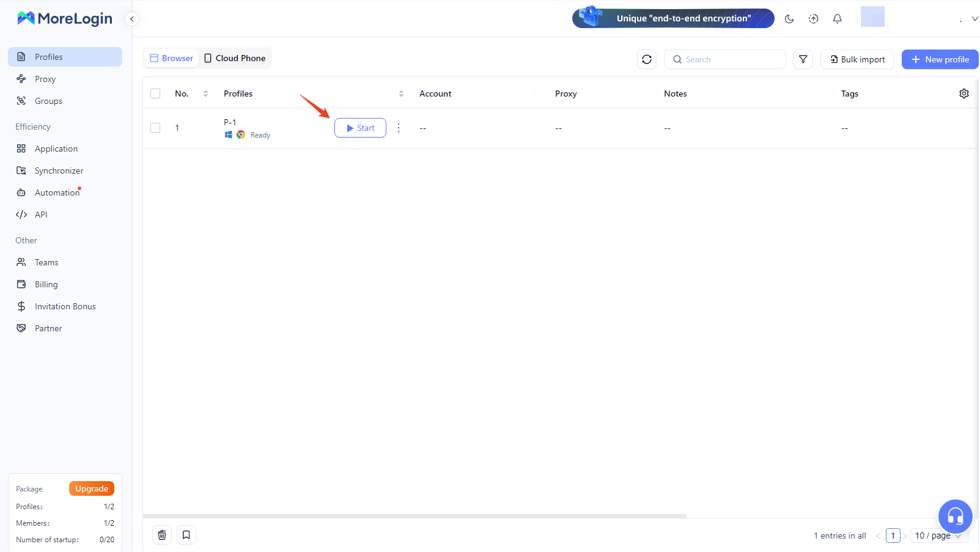Open the three-dot menu for P-1
This screenshot has height=552, width=980.
[x=399, y=128]
